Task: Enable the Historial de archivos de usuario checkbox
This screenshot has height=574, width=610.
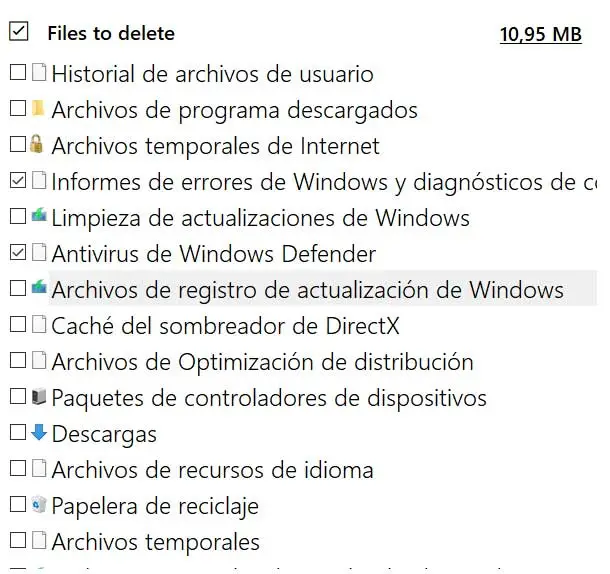Action: click(17, 73)
